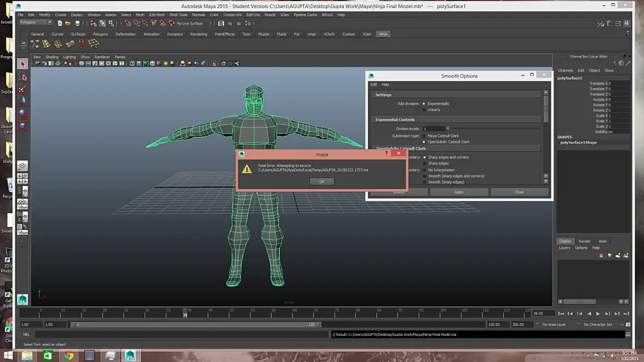Click the red question mark shelf icon
The image size is (644, 362).
click(x=82, y=44)
